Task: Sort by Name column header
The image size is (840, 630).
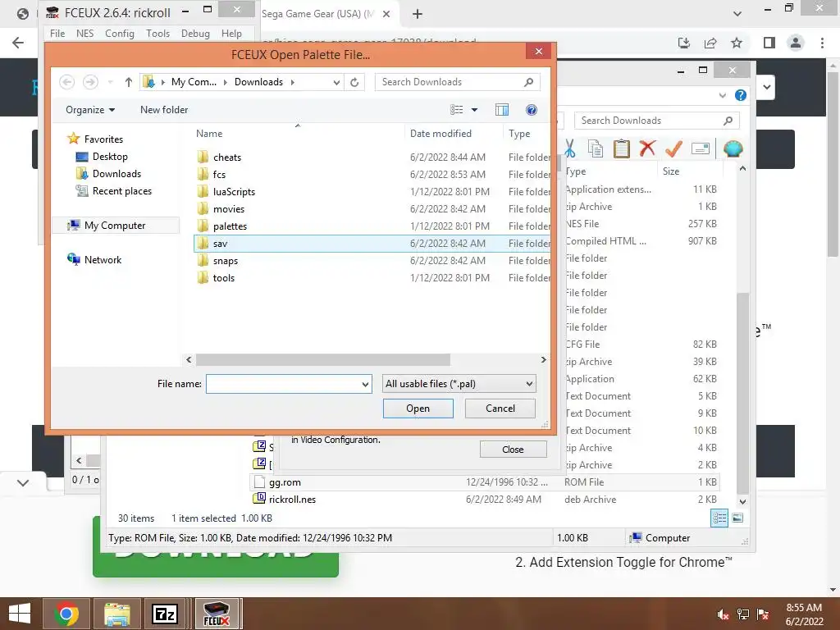Action: (x=209, y=134)
